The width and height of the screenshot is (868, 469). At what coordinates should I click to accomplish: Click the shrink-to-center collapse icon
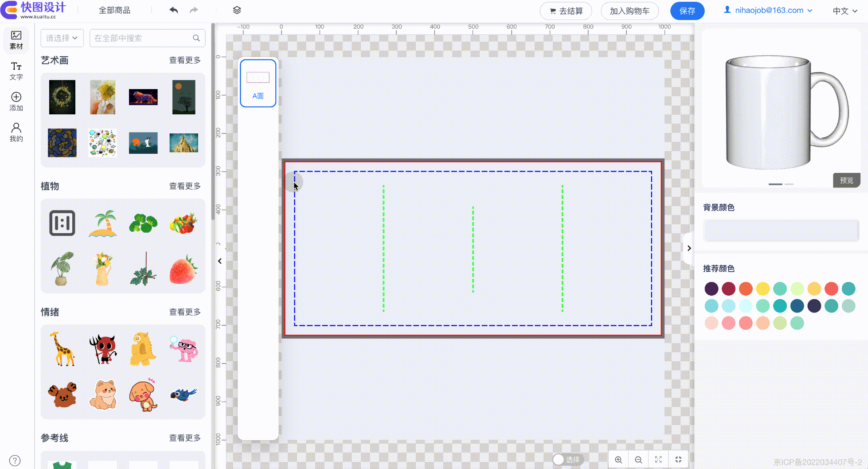678,460
